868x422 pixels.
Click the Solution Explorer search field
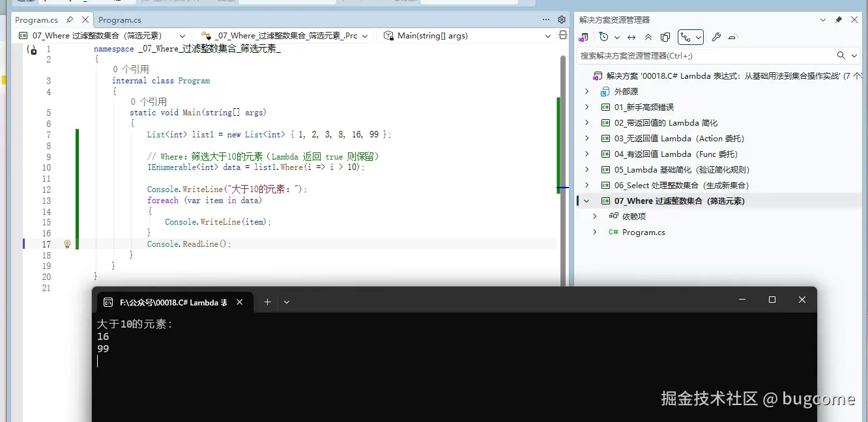[x=706, y=56]
